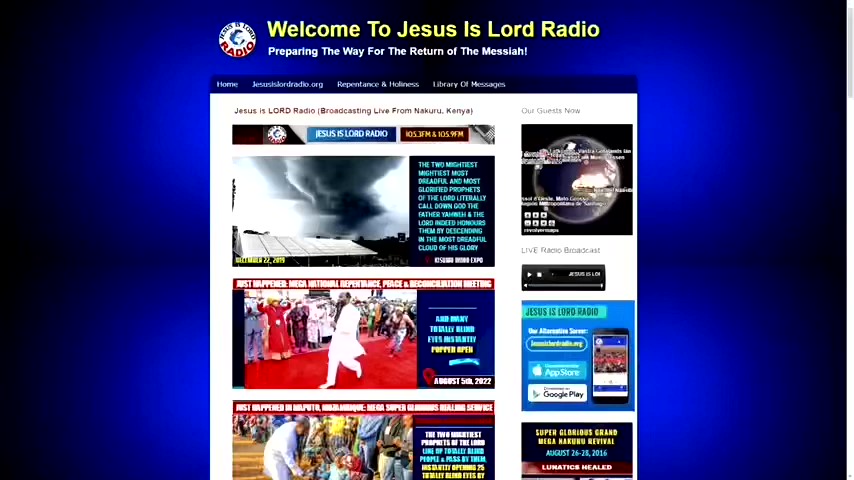Open the Mega National Repentance meeting banner
The width and height of the screenshot is (854, 480).
pos(363,334)
